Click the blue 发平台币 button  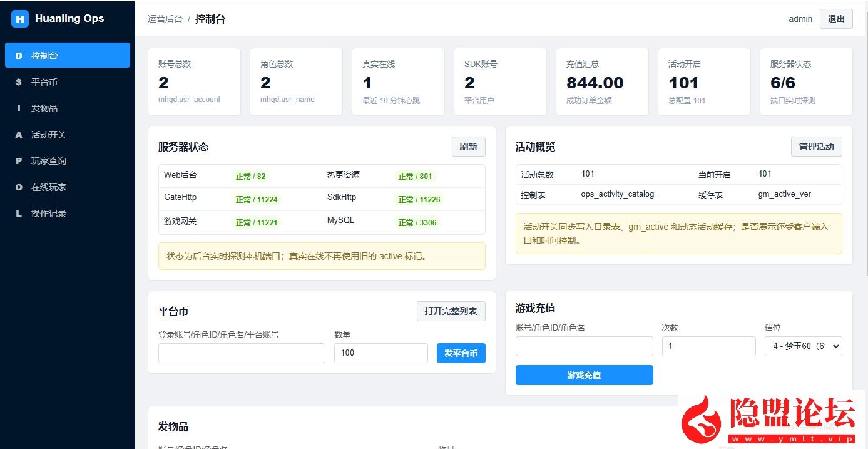[x=461, y=353]
